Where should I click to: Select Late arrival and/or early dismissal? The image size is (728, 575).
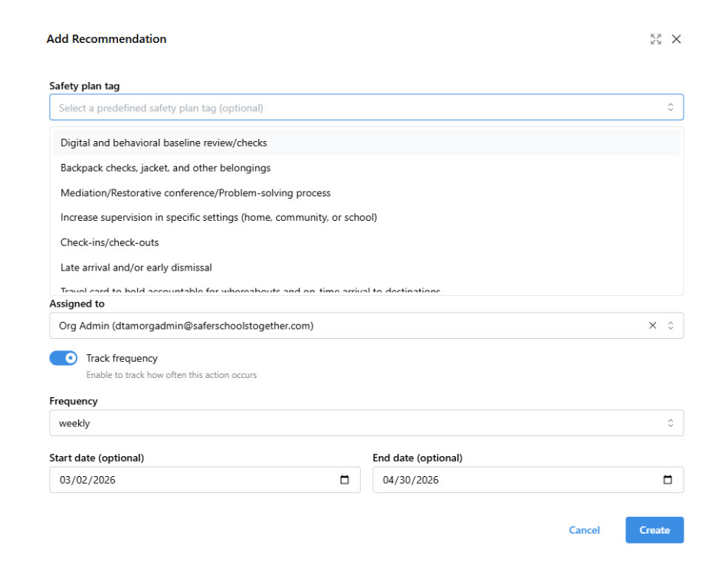point(136,268)
